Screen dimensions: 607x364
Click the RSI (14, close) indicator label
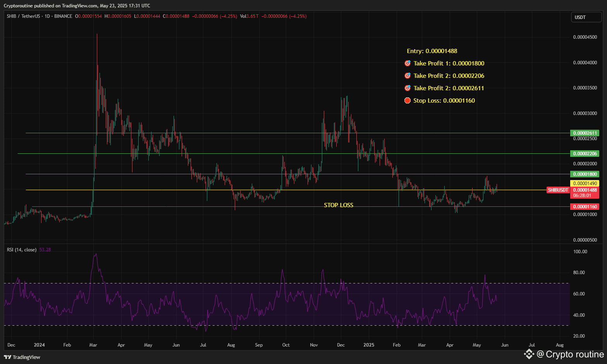click(x=22, y=250)
